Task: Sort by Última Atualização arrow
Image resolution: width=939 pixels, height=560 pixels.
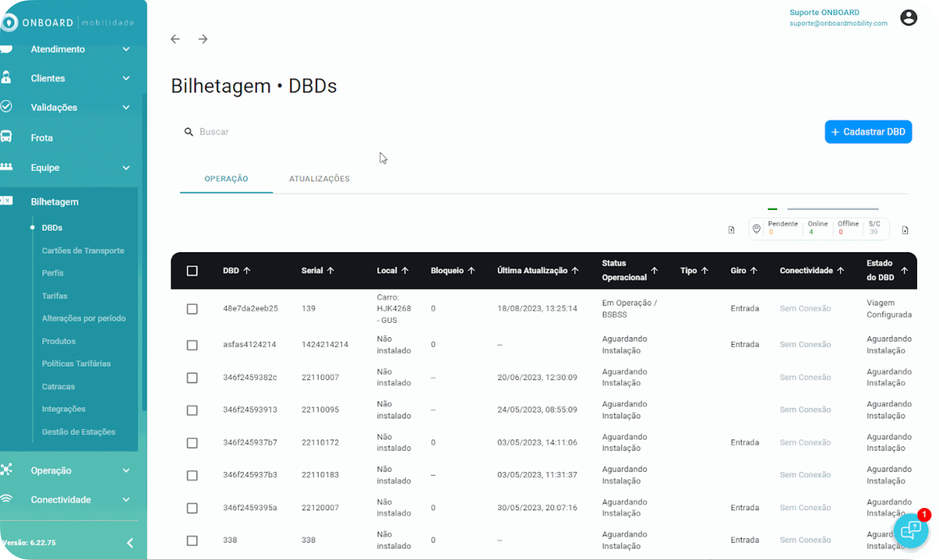Action: tap(575, 271)
